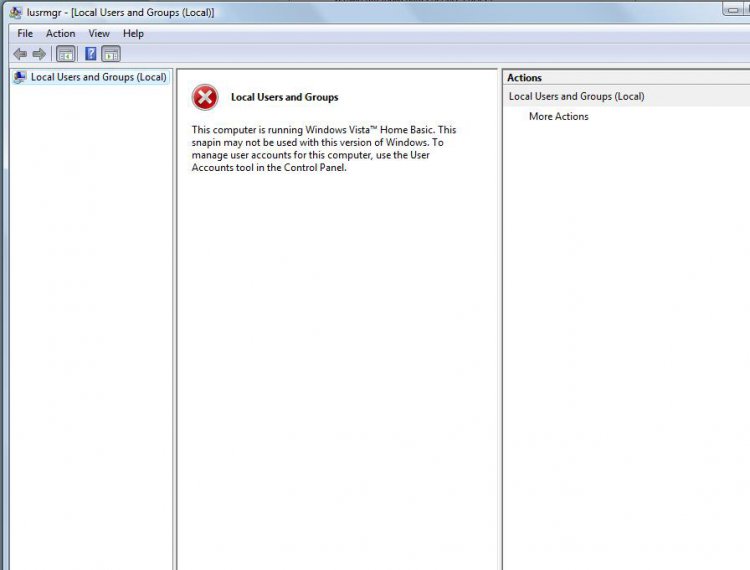This screenshot has height=570, width=750.
Task: Click the Back arrow toolbar icon
Action: click(20, 54)
